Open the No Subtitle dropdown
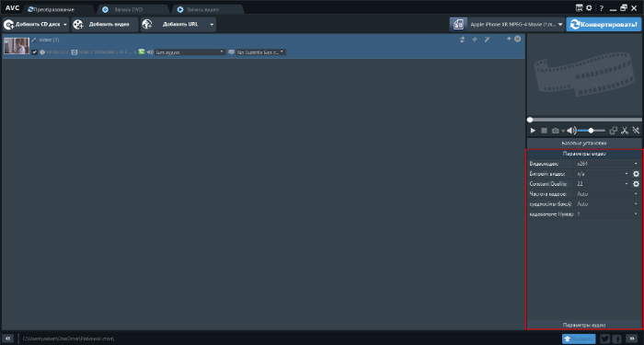This screenshot has width=644, height=345. point(260,52)
